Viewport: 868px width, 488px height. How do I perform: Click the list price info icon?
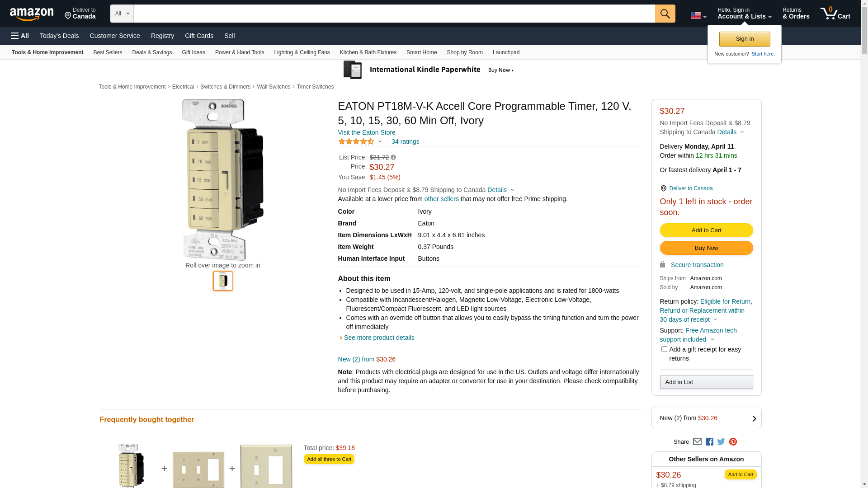[393, 158]
